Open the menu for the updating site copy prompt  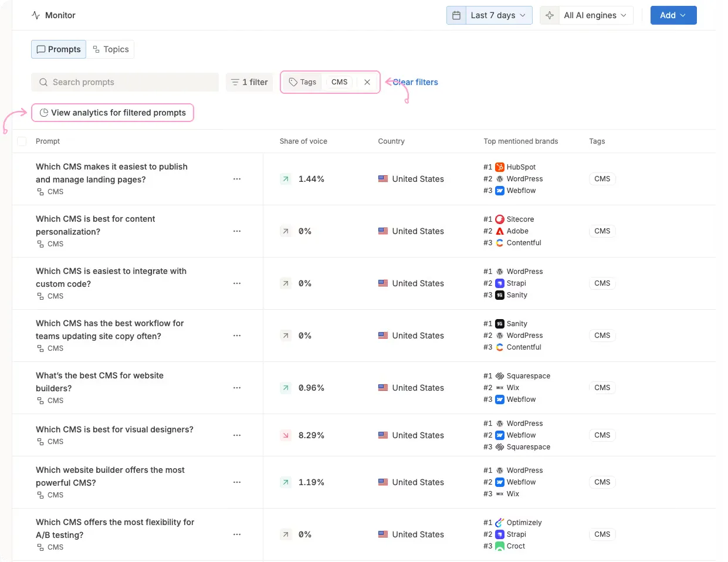point(237,336)
